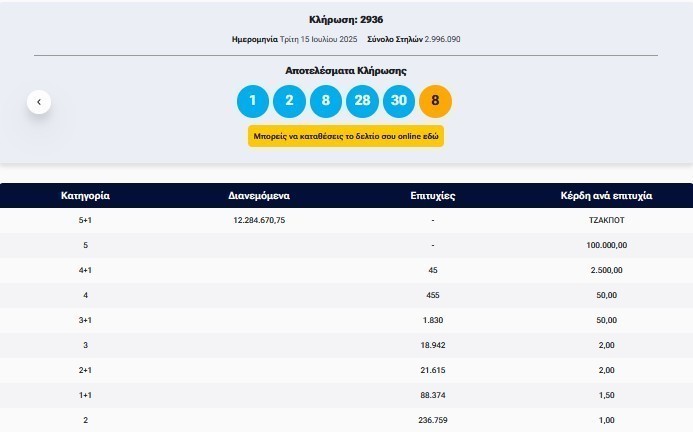Click the Κέρδη ανά επιτυχία column header
The image size is (693, 432).
(x=606, y=196)
